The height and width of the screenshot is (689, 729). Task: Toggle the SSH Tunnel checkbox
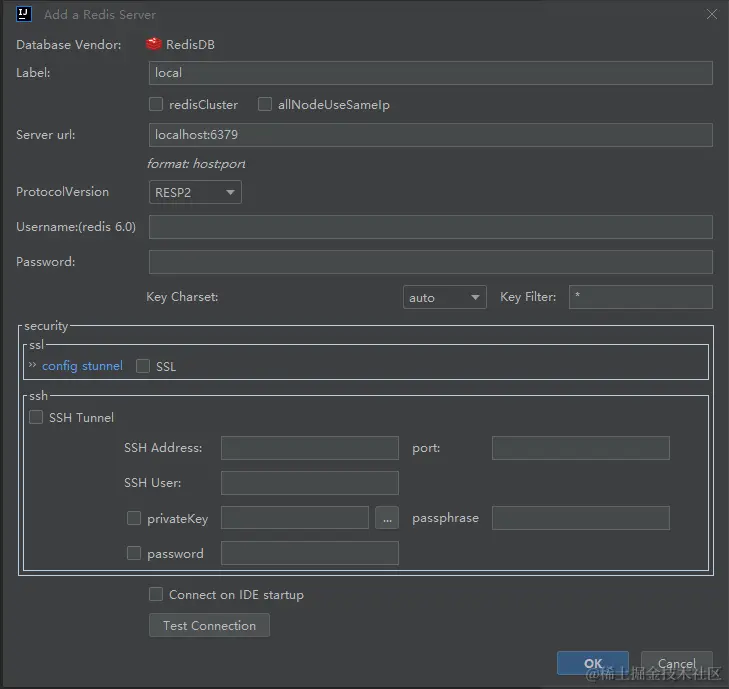36,417
